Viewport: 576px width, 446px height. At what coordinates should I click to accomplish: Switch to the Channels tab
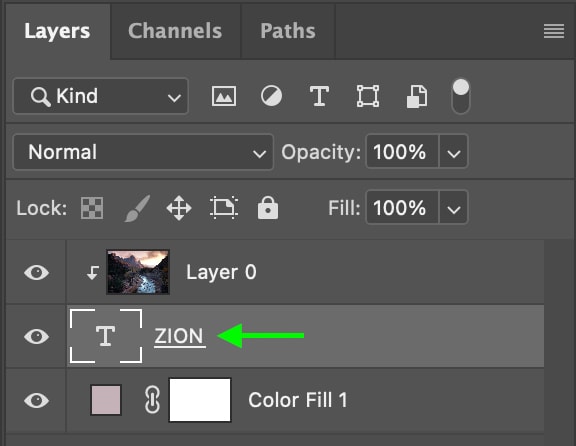175,31
